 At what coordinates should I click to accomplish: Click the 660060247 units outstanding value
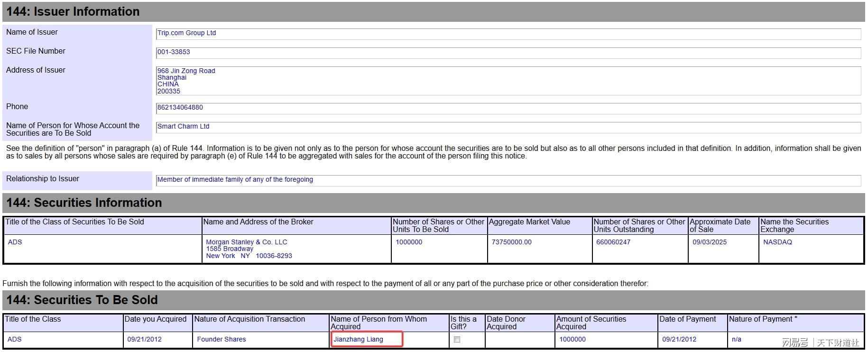coord(613,242)
